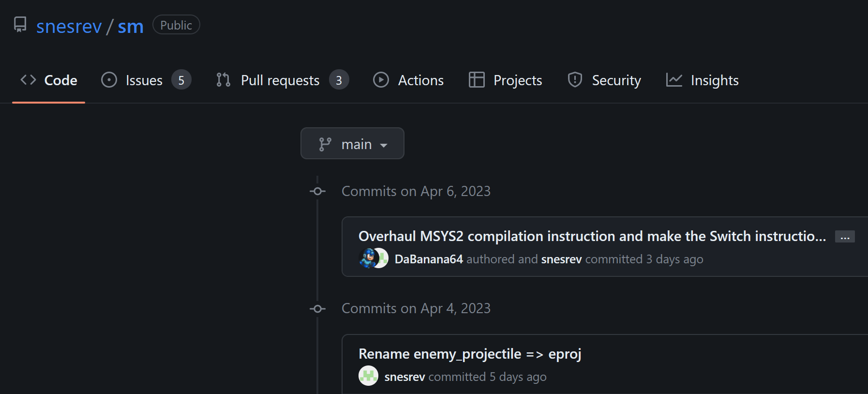Click the Rename enemy_projectile => eproj commit title
Image resolution: width=868 pixels, height=394 pixels.
click(x=470, y=354)
